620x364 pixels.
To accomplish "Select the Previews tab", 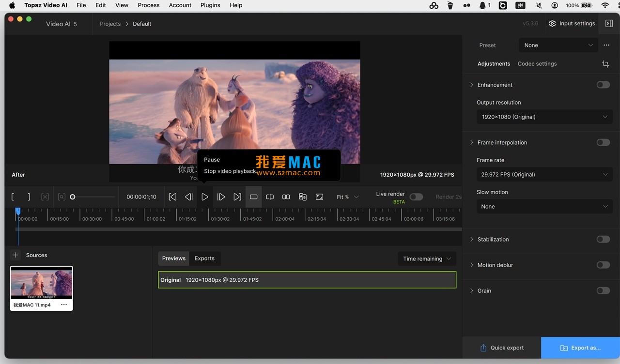I will click(x=174, y=258).
